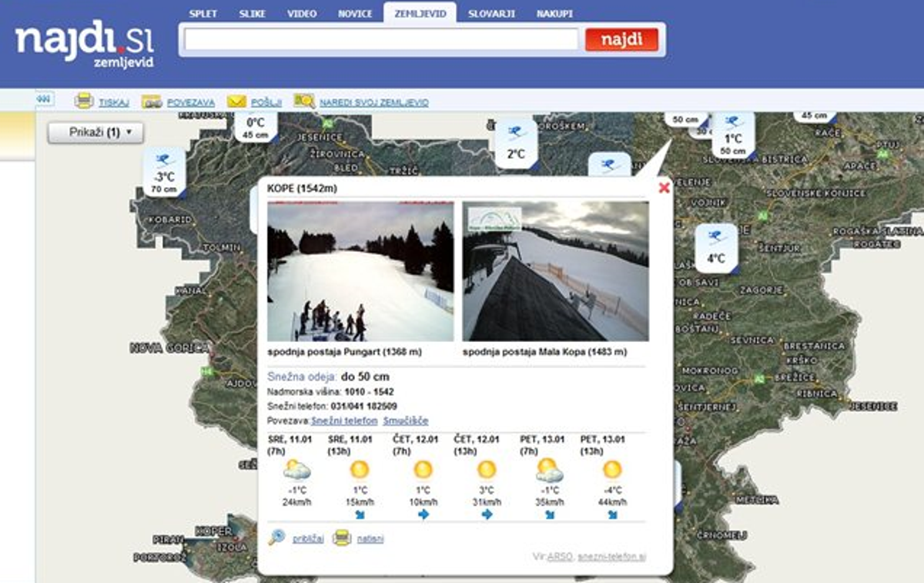Click the printer icon next to natisni
This screenshot has width=924, height=583.
coord(342,538)
